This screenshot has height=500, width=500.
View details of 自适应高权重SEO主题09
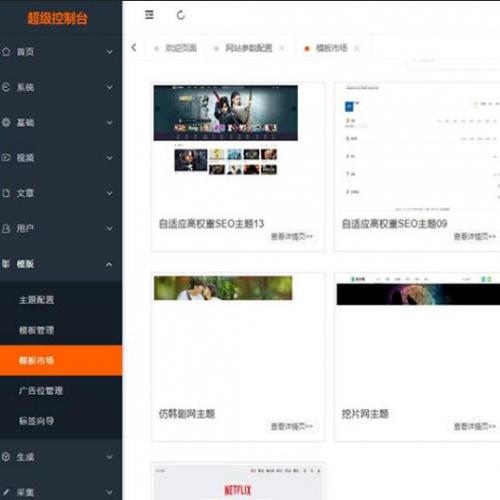pos(475,236)
